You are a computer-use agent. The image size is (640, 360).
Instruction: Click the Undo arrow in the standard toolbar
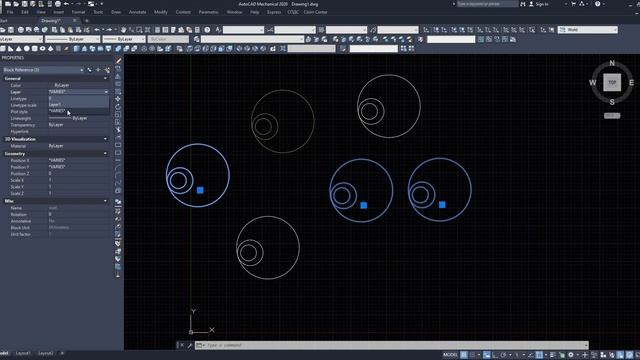click(97, 30)
